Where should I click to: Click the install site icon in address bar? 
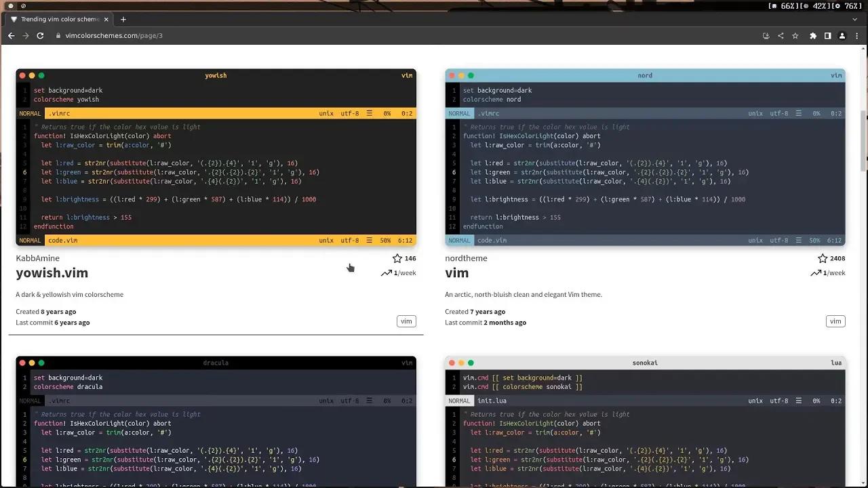766,36
